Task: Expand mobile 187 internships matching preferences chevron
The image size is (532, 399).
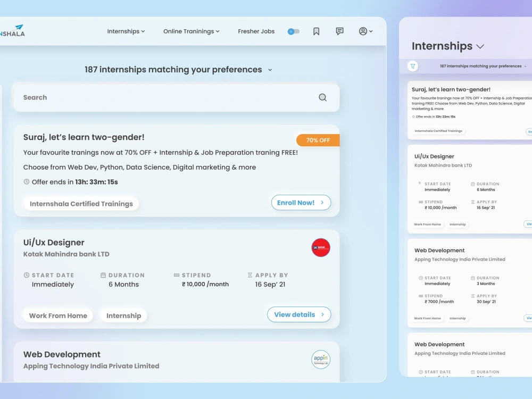Action: click(525, 66)
